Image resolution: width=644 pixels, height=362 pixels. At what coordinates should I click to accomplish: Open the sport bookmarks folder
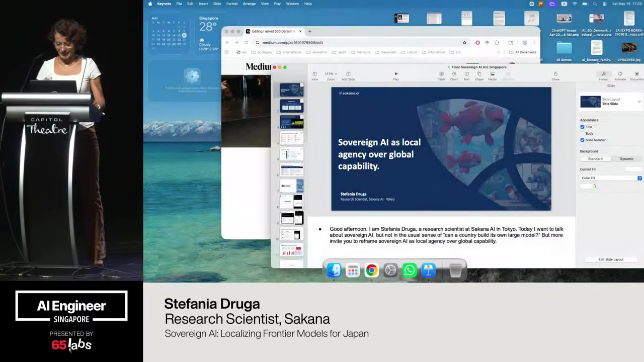point(339,52)
